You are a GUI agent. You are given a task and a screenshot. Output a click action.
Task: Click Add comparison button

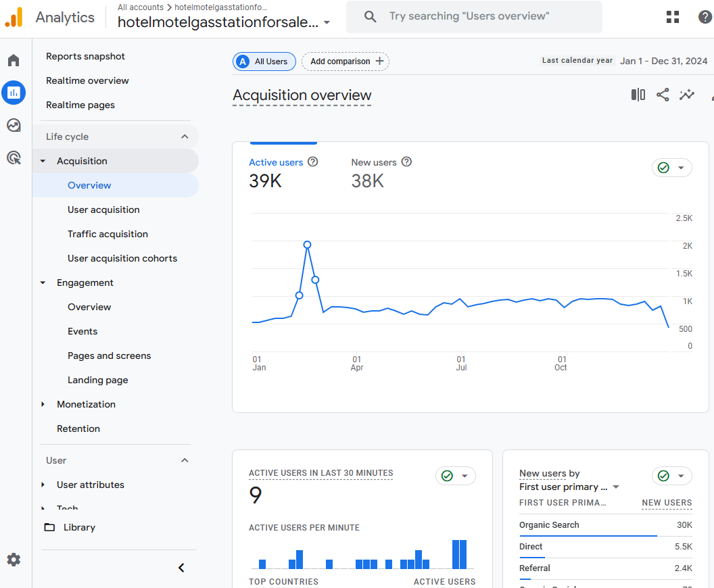tap(346, 62)
